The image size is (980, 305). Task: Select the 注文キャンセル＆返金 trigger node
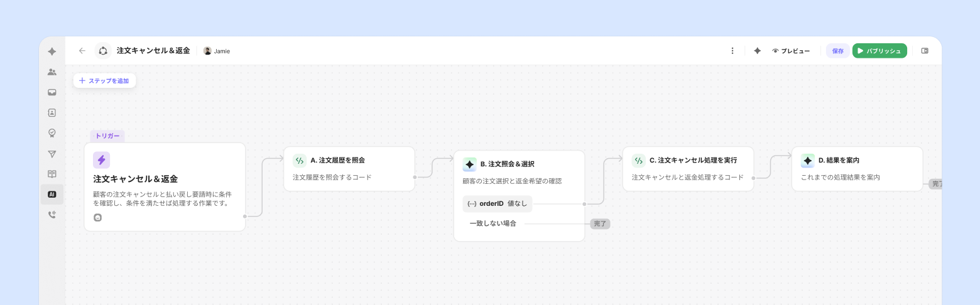coord(165,187)
